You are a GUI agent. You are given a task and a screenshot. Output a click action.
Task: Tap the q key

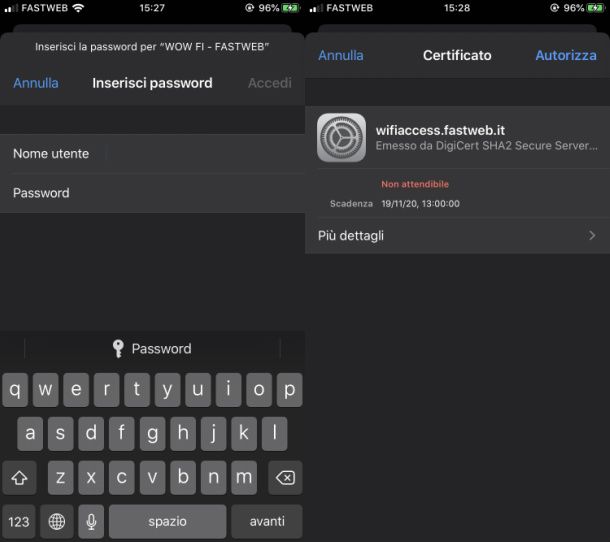(x=15, y=390)
